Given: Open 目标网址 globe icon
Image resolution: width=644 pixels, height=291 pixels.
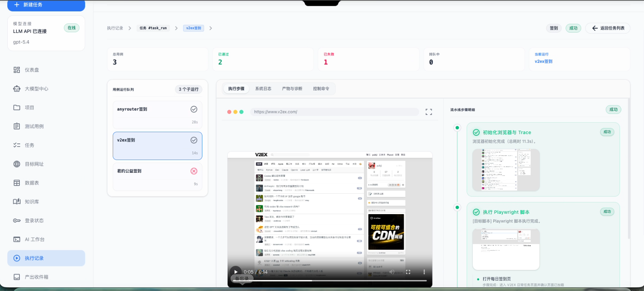Looking at the screenshot, I should pos(17,164).
